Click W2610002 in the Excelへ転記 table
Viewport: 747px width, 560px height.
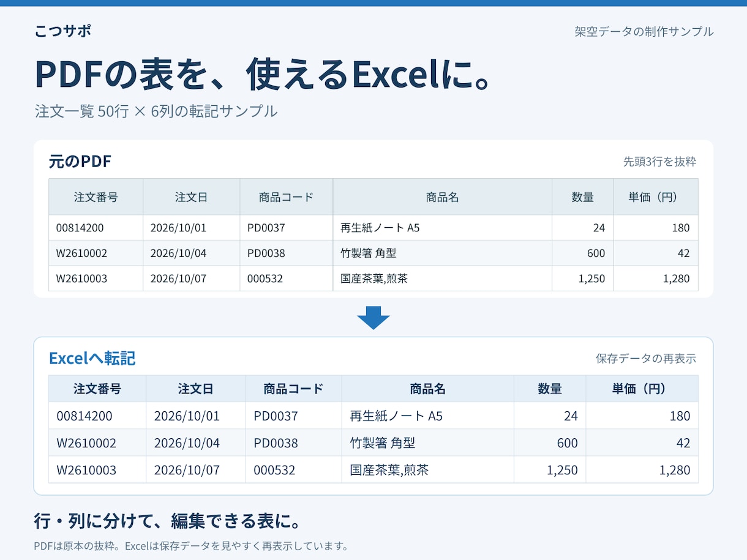point(86,443)
